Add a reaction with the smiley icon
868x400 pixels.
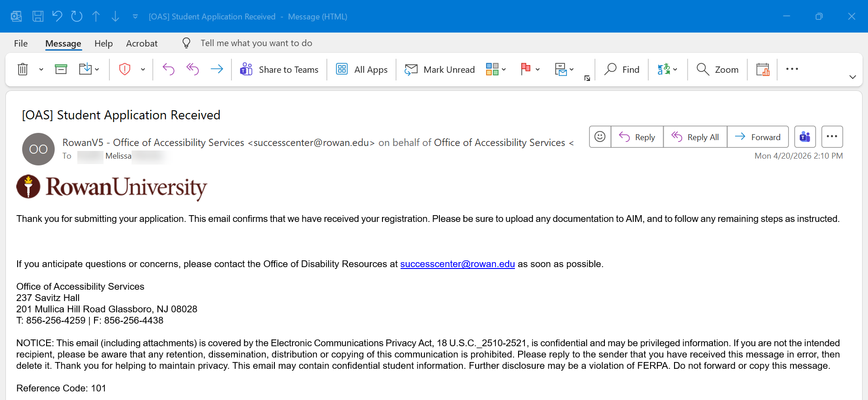click(600, 136)
